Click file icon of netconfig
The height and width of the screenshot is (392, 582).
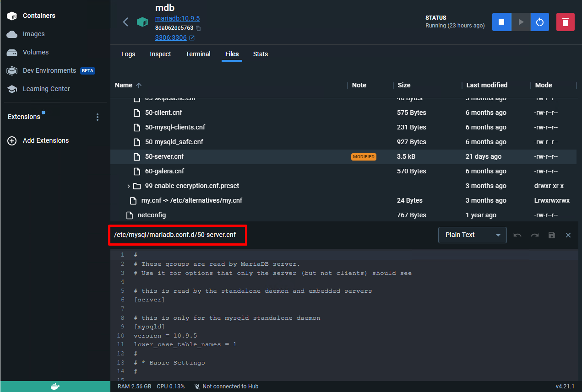pyautogui.click(x=130, y=215)
